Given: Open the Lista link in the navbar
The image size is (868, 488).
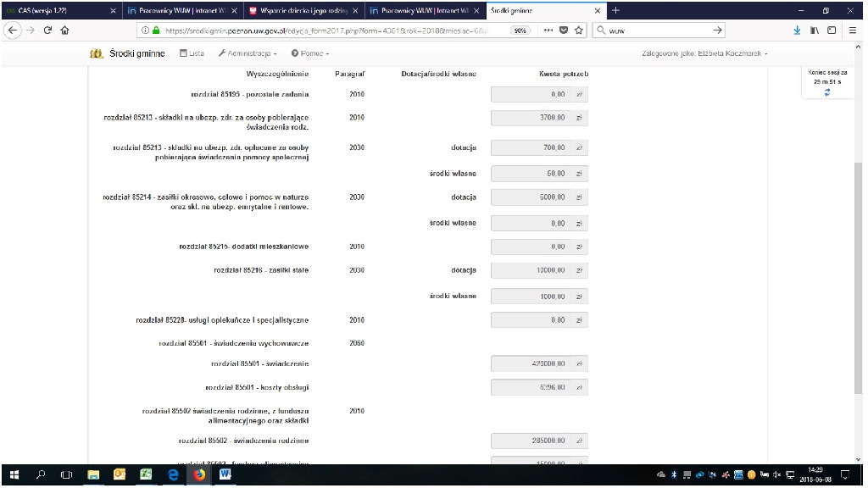Looking at the screenshot, I should pos(192,53).
